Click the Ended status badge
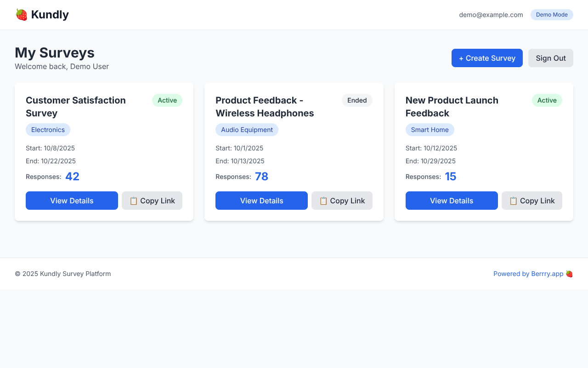Image resolution: width=588 pixels, height=368 pixels. click(x=357, y=100)
